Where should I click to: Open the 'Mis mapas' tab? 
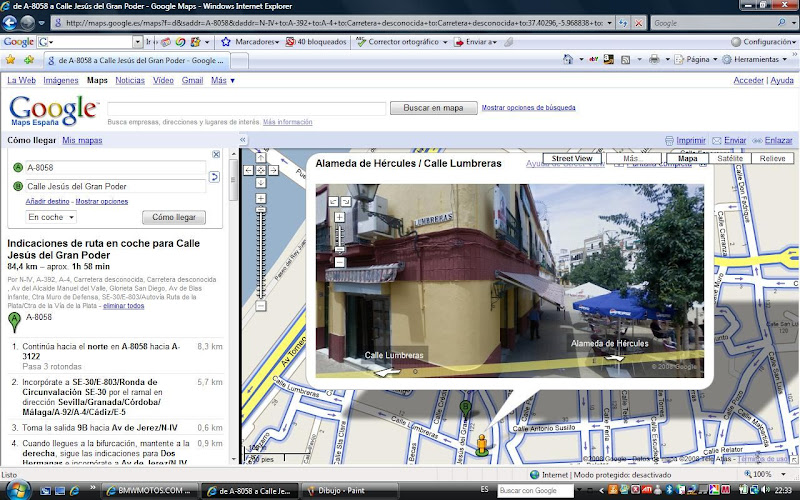click(x=82, y=140)
